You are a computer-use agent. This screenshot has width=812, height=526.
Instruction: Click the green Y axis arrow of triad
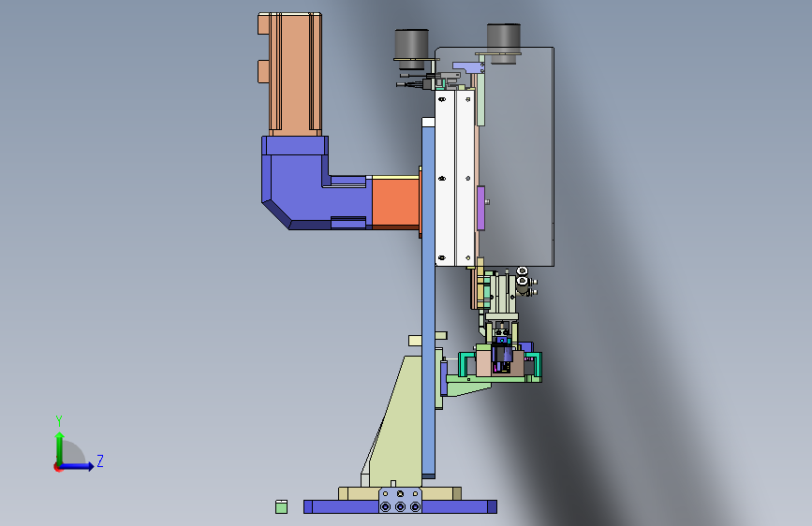[60, 447]
